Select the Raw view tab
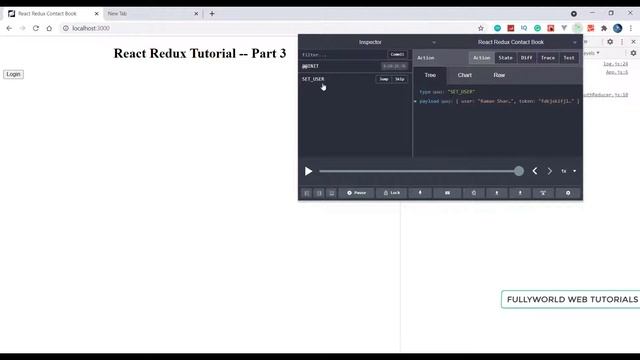640x360 pixels. pyautogui.click(x=499, y=75)
